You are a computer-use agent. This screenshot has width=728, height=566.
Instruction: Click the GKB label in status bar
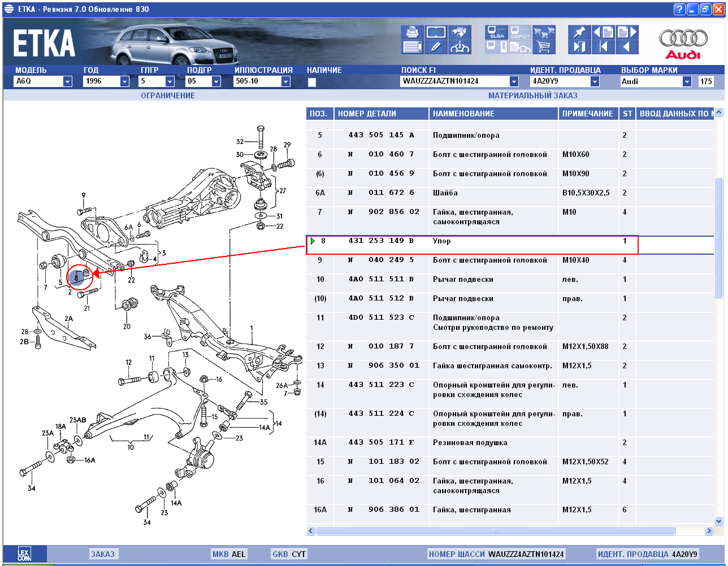coord(280,554)
